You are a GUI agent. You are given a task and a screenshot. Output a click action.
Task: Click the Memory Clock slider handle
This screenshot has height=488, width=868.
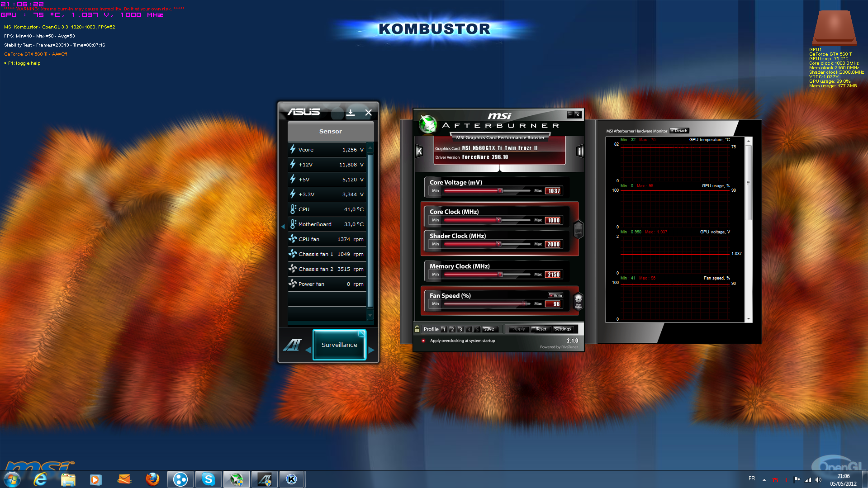coord(500,275)
